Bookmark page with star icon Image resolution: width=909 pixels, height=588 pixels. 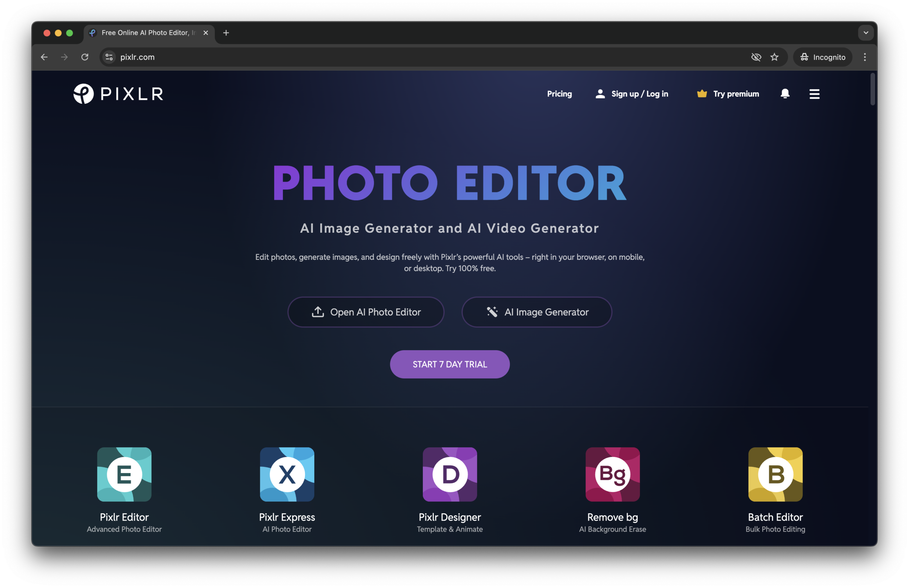pos(774,57)
